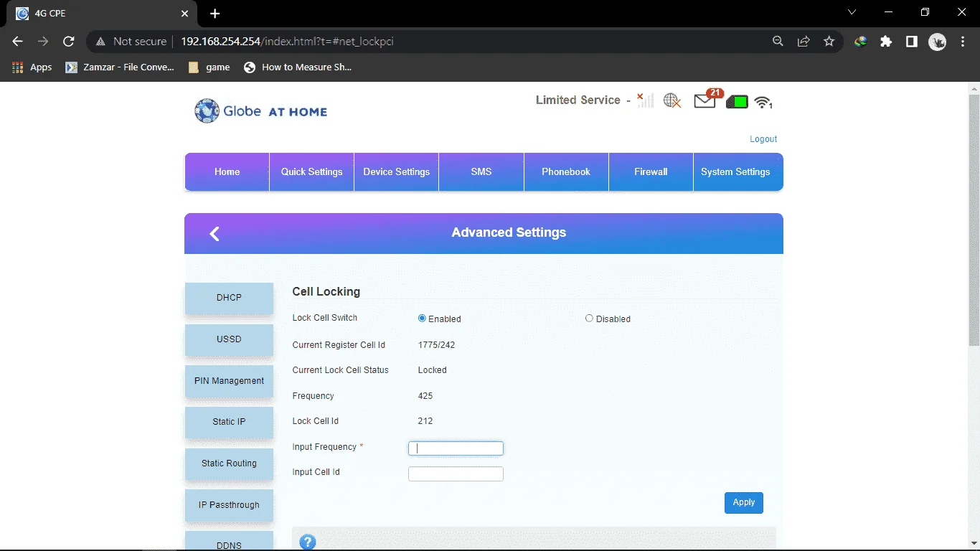This screenshot has height=551, width=980.
Task: Open the How to Measure bookmark
Action: click(298, 67)
